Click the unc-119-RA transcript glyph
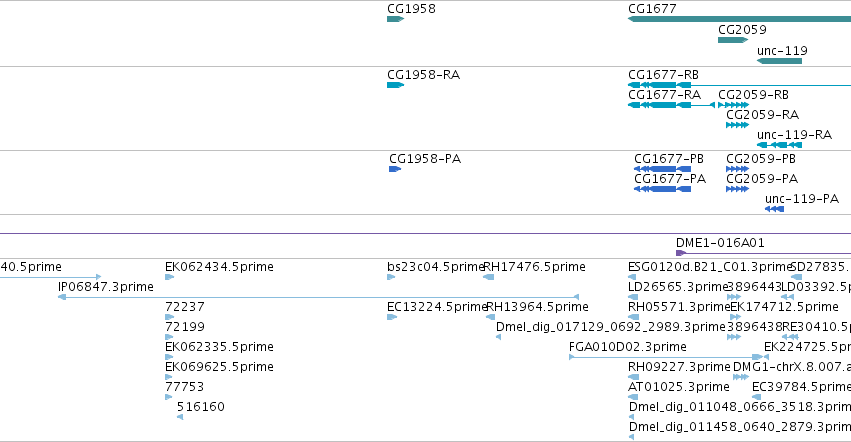 tap(779, 145)
